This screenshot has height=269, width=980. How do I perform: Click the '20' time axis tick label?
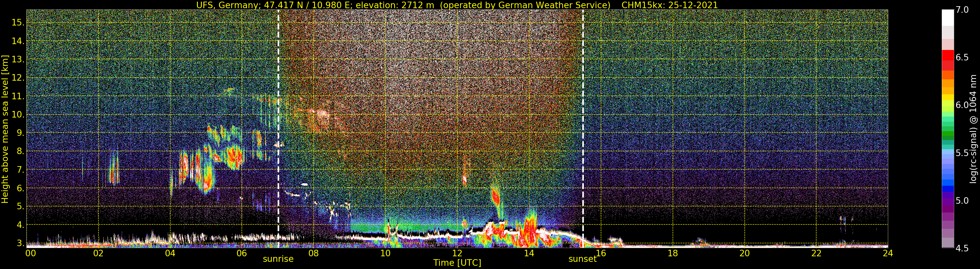pyautogui.click(x=745, y=253)
